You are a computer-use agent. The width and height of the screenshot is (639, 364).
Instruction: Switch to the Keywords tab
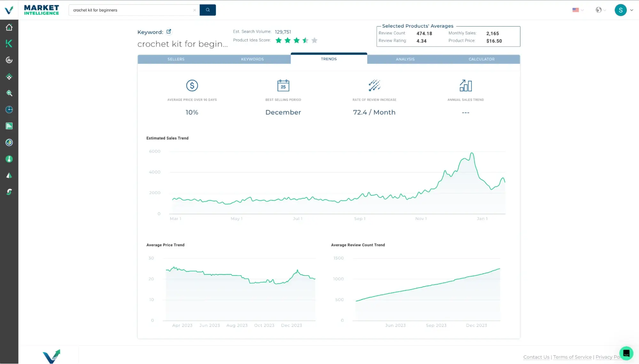253,59
